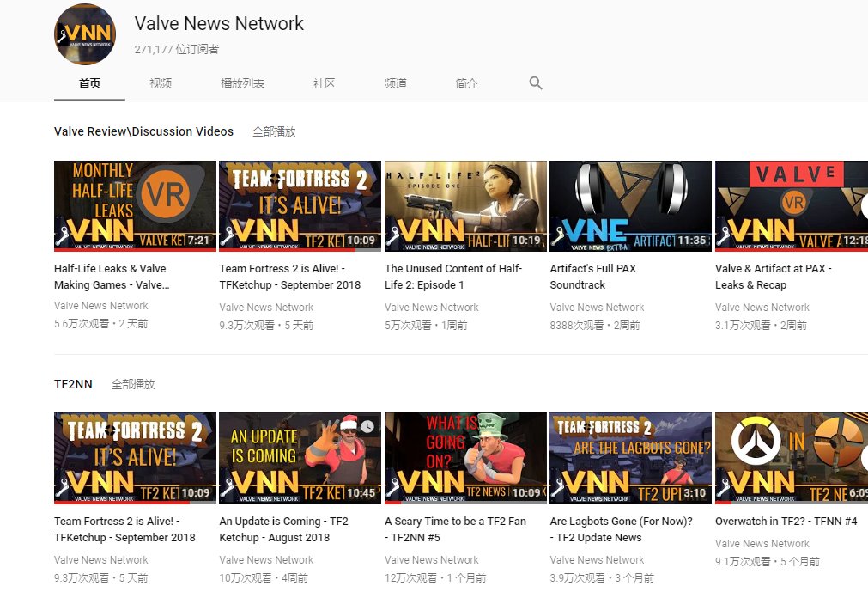Open Are Lagbots Gone (For Now)? title
The height and width of the screenshot is (592, 868).
[621, 529]
